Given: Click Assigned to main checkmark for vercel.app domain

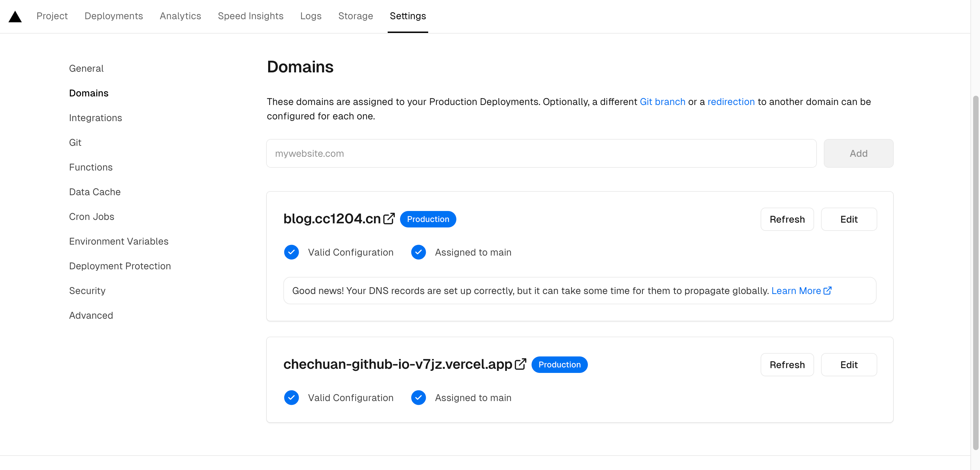Looking at the screenshot, I should pos(419,397).
